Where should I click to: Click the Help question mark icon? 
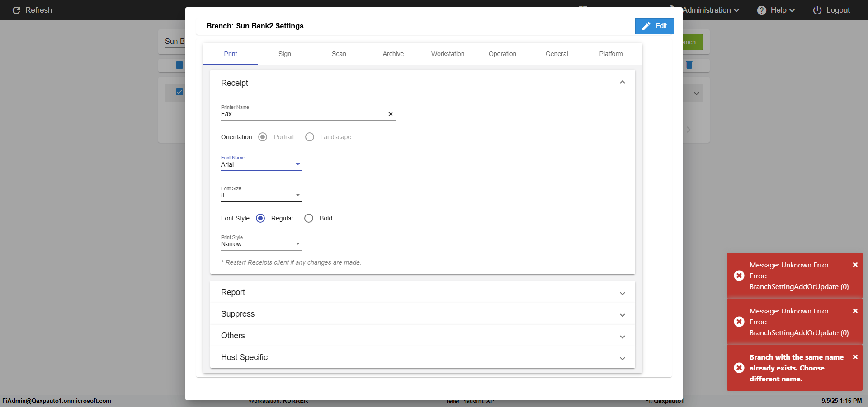761,10
